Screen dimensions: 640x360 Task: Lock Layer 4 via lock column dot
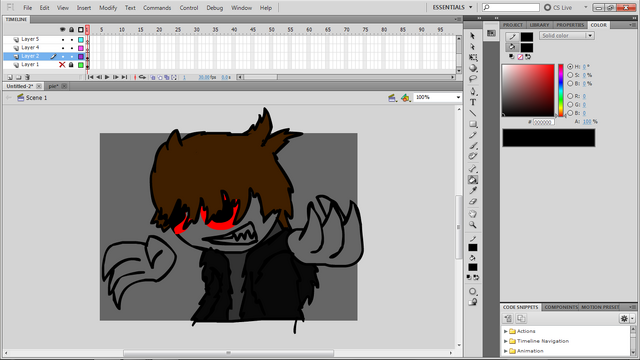click(72, 48)
